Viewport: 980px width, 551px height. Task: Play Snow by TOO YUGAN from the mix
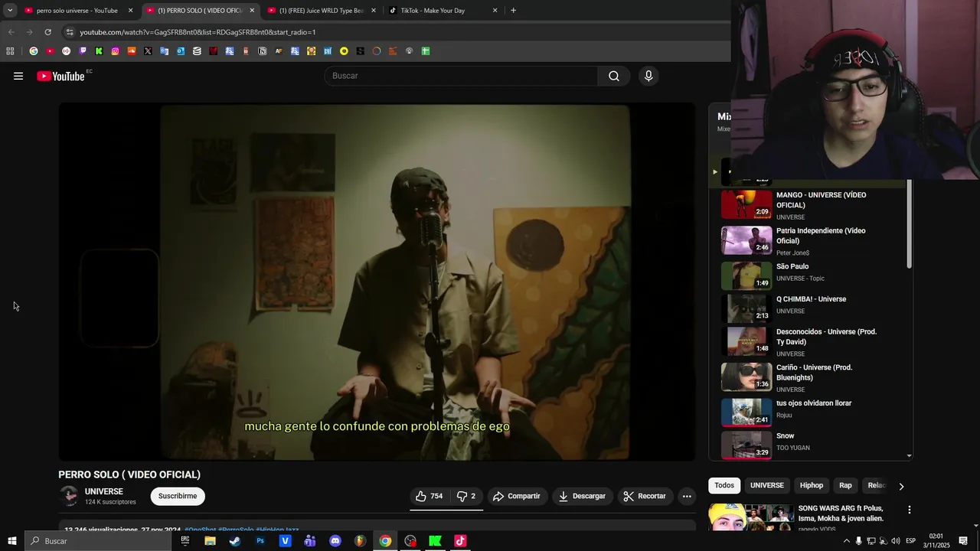[812, 445]
